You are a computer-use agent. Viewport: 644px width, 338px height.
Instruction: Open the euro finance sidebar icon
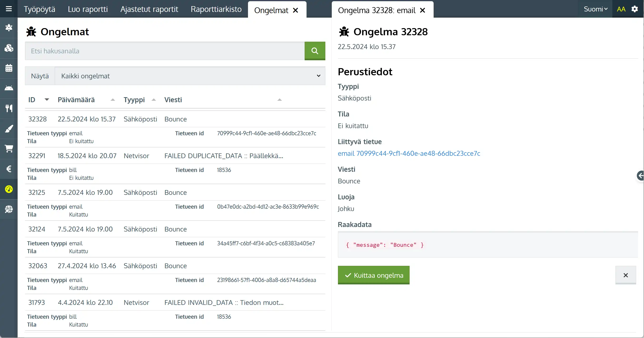9,169
